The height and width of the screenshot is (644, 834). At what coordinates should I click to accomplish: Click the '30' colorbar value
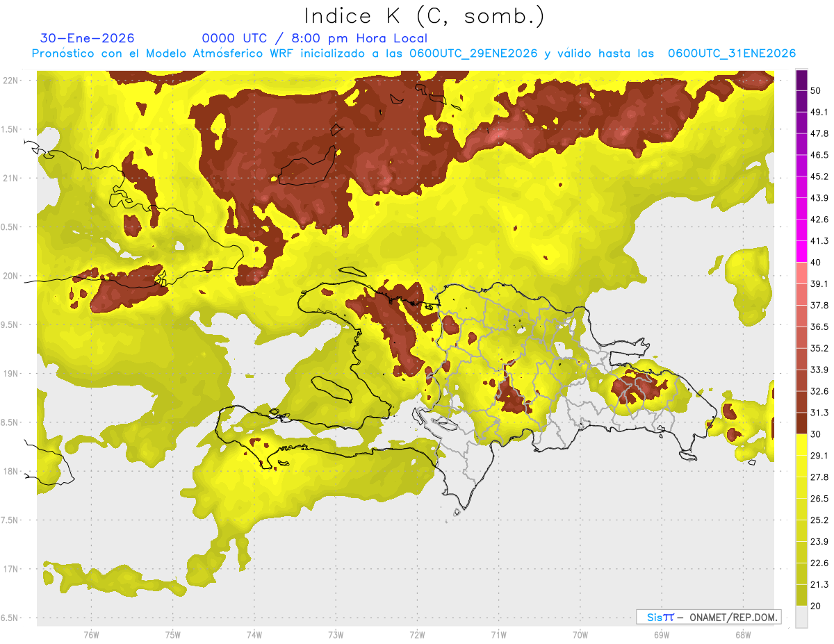tap(816, 435)
